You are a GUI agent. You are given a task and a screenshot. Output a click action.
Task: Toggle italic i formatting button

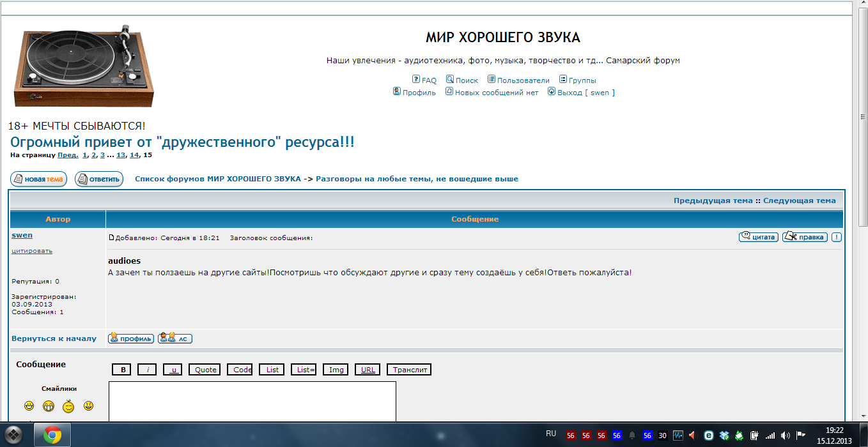pos(147,370)
